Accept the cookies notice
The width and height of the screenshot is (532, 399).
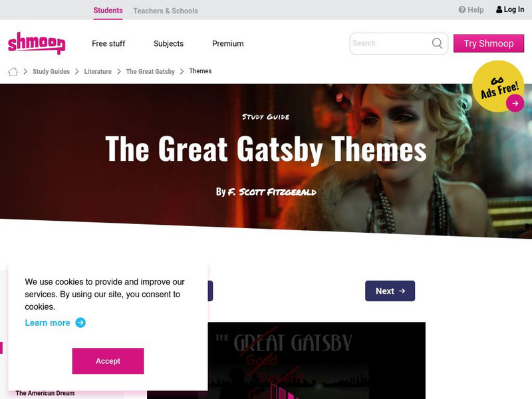(108, 361)
